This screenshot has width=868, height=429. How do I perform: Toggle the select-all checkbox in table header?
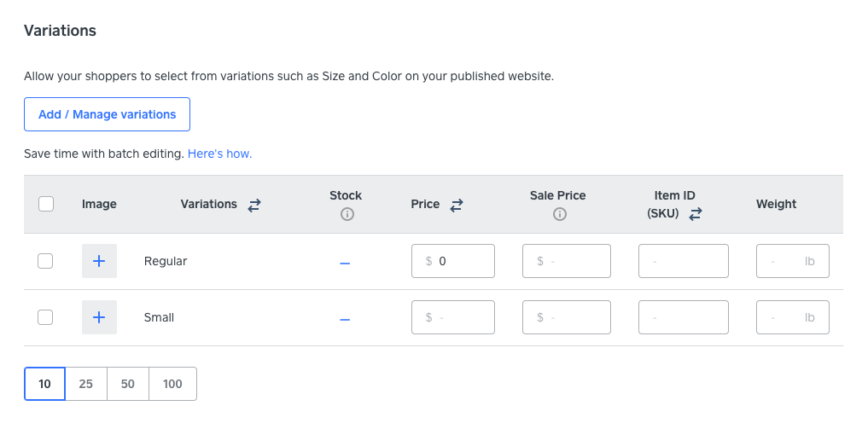46,204
